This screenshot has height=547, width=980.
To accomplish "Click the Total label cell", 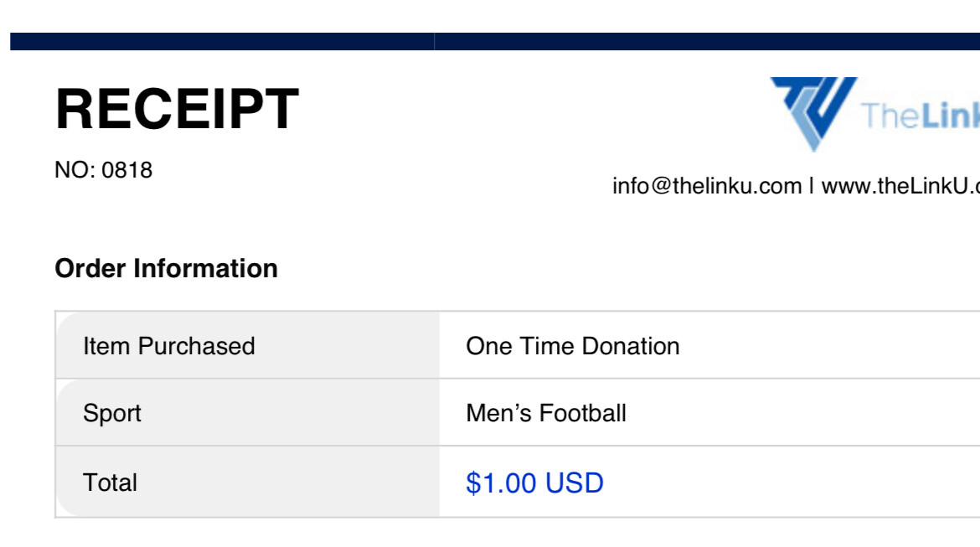I will click(247, 482).
